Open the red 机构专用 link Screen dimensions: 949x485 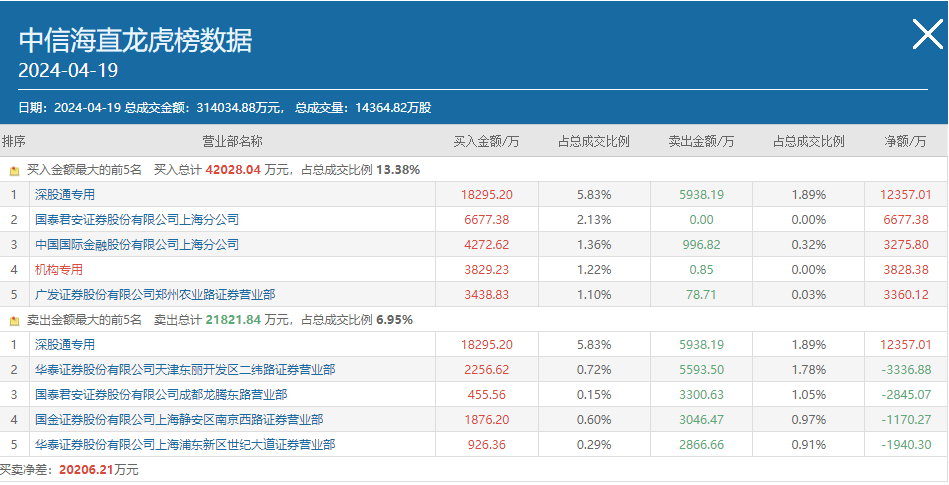pyautogui.click(x=59, y=269)
